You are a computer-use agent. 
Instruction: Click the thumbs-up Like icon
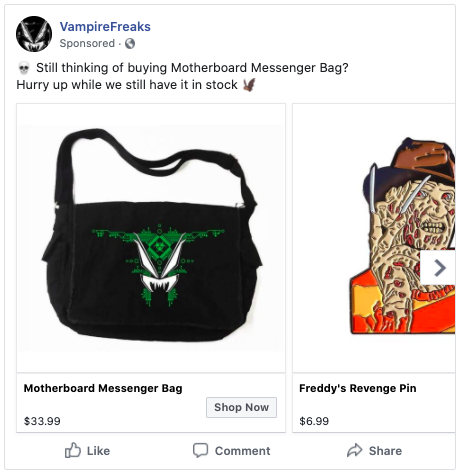(73, 450)
